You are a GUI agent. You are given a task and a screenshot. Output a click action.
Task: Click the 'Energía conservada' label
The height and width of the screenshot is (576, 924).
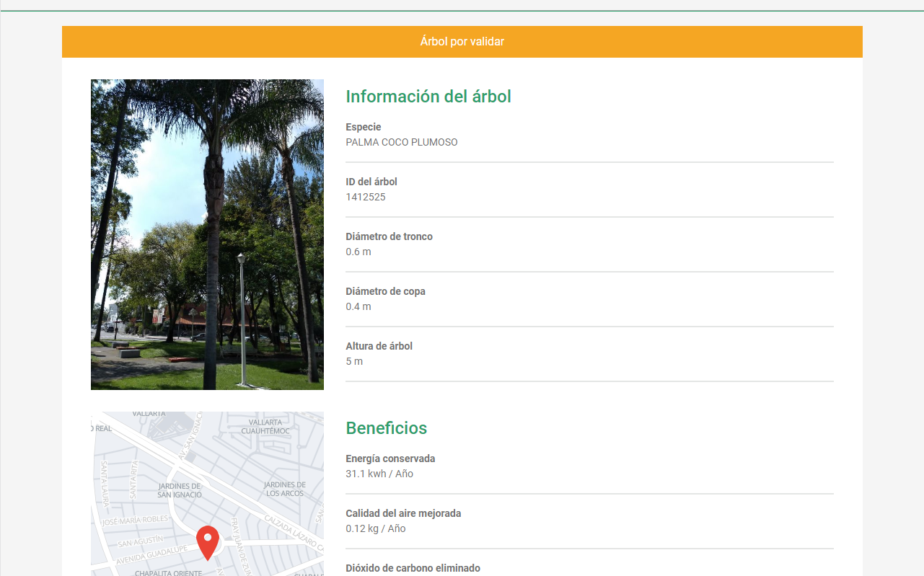390,458
